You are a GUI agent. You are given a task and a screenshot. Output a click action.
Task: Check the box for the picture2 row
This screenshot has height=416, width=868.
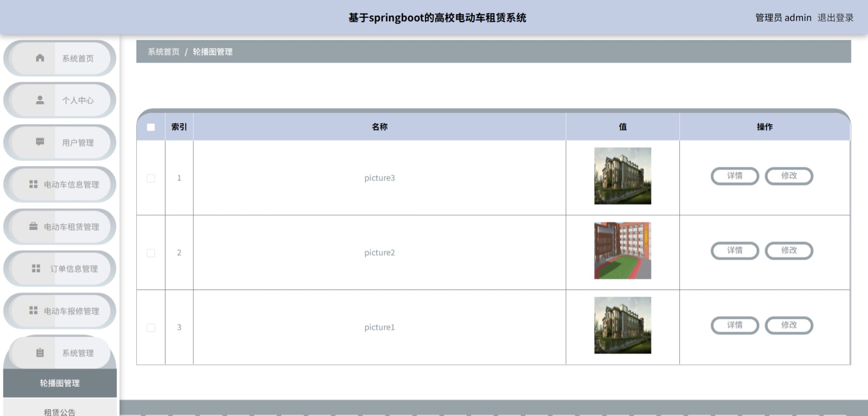[151, 253]
